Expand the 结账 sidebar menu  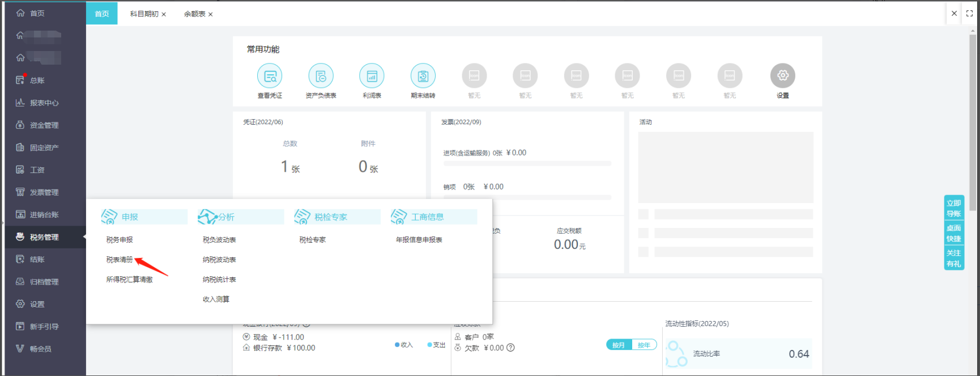(x=37, y=259)
